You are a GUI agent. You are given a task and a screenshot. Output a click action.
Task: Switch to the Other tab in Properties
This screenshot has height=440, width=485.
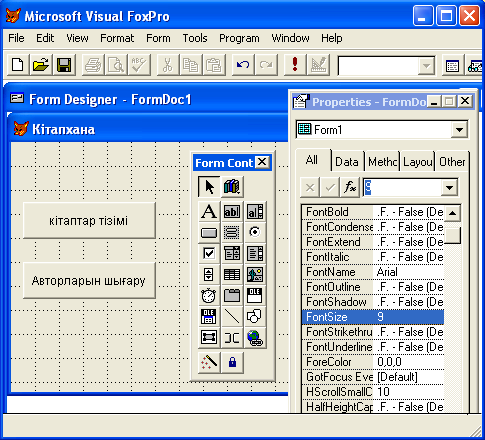tap(452, 162)
